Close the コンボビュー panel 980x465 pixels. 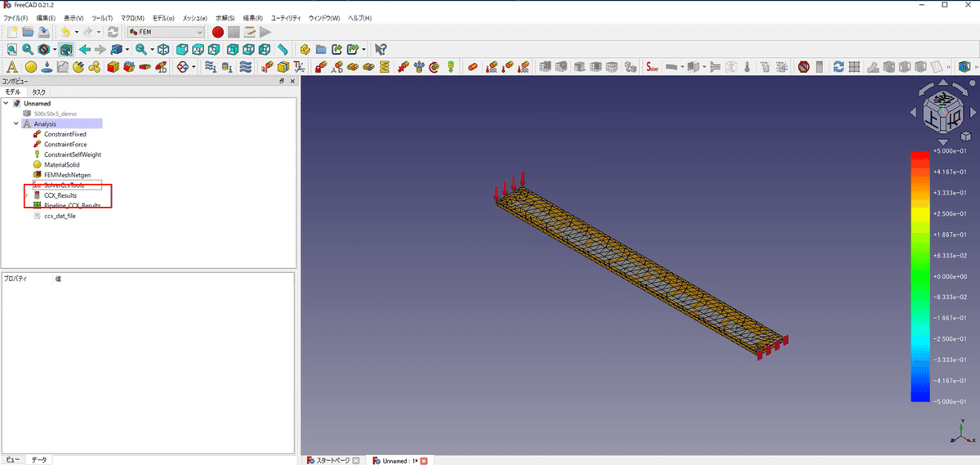(292, 81)
